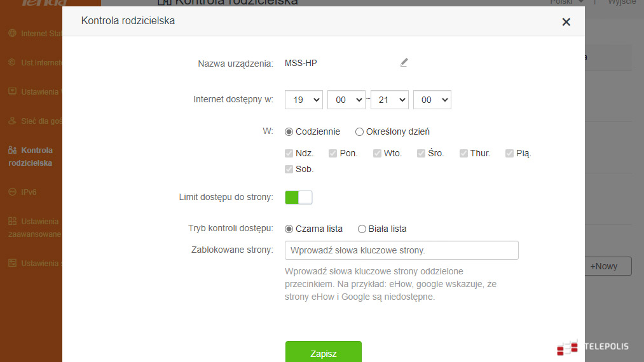
Task: Click the Zablokowane strony keyword input field
Action: 401,250
